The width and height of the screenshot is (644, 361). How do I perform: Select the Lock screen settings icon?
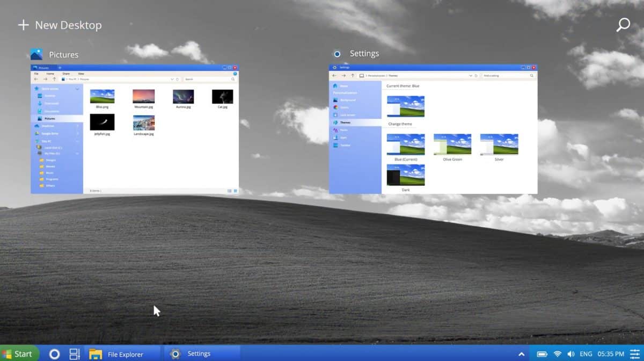coord(336,114)
